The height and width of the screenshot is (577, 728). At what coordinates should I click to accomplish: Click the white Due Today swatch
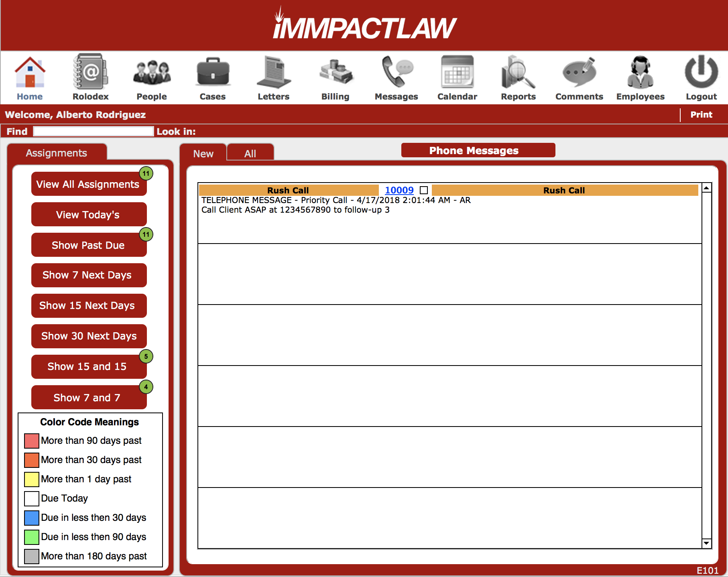[x=32, y=498]
